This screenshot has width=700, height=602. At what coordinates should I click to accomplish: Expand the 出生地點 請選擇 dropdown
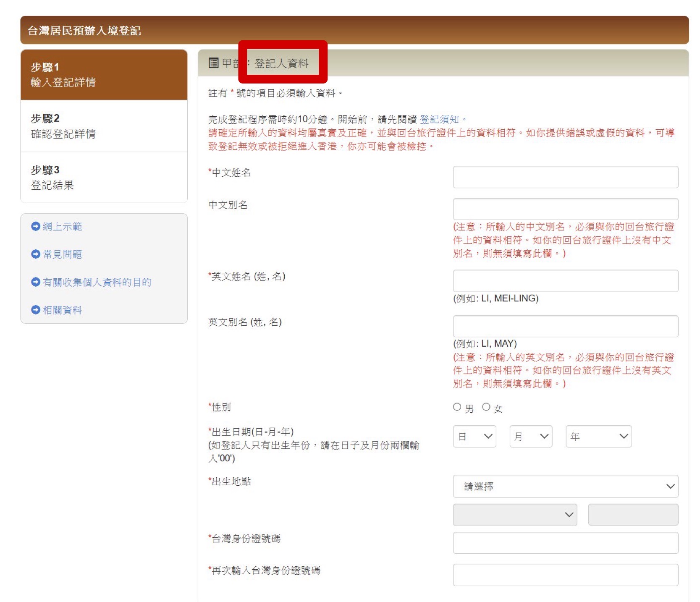(565, 486)
